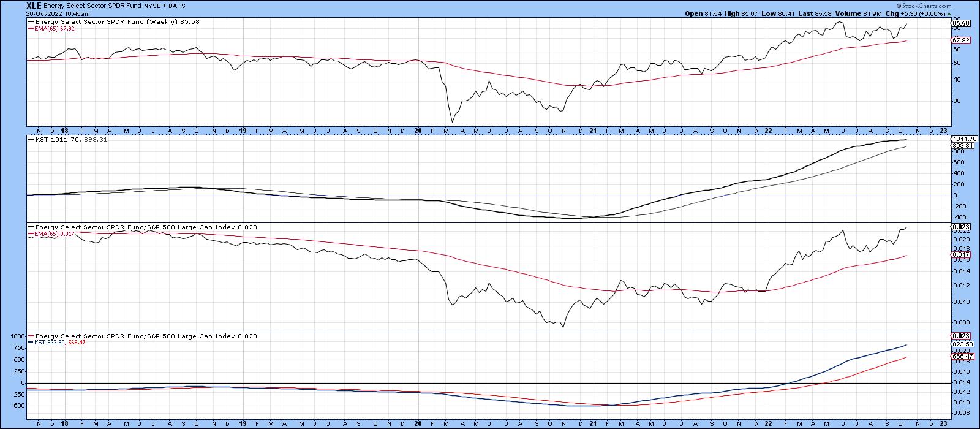This screenshot has height=429, width=980.
Task: Click the '23' year label on bottom axis
Action: (943, 423)
